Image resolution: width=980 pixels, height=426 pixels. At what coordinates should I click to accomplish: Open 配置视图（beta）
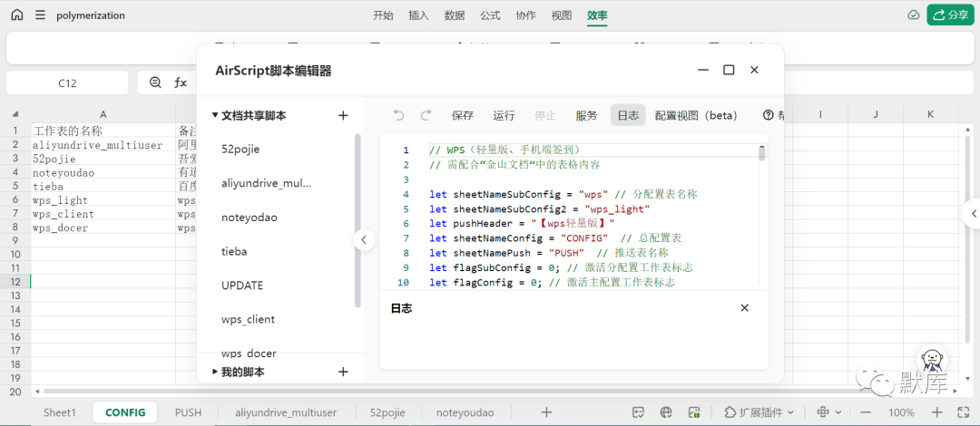(696, 115)
